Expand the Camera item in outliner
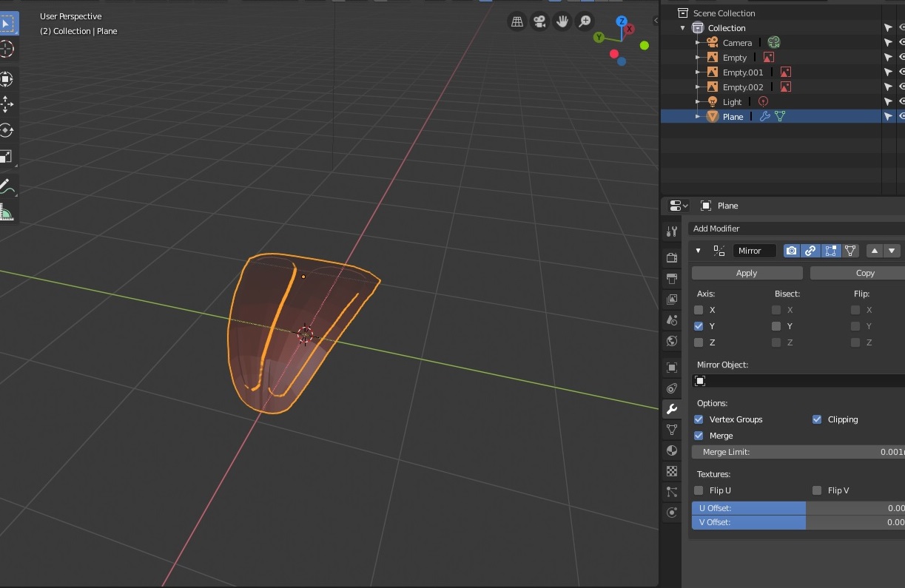This screenshot has height=588, width=905. 698,43
